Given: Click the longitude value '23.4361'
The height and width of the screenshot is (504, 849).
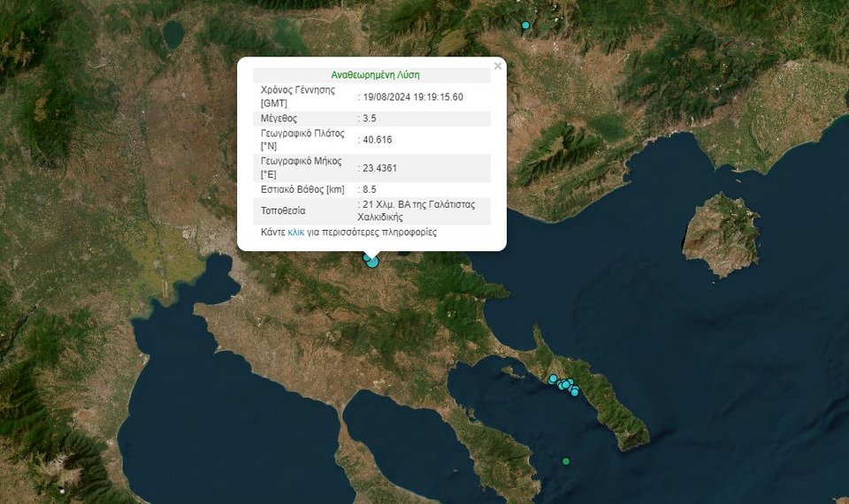Looking at the screenshot, I should coord(379,168).
